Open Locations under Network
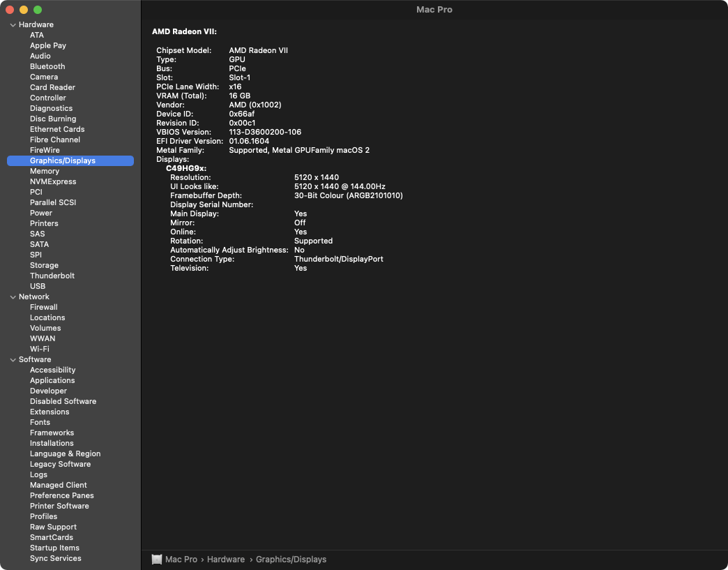The image size is (728, 570). [x=47, y=317]
